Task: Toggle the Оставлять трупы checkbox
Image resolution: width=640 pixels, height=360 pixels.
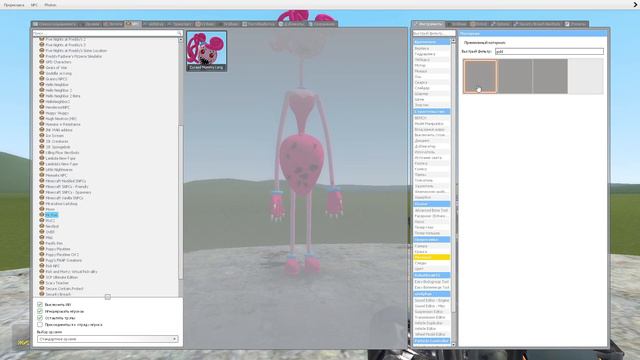Action: [x=40, y=318]
